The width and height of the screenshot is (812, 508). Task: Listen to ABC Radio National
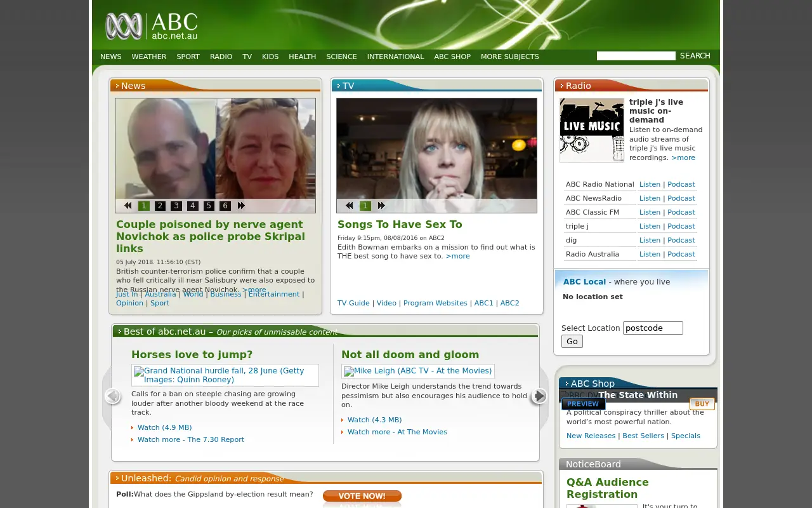650,184
